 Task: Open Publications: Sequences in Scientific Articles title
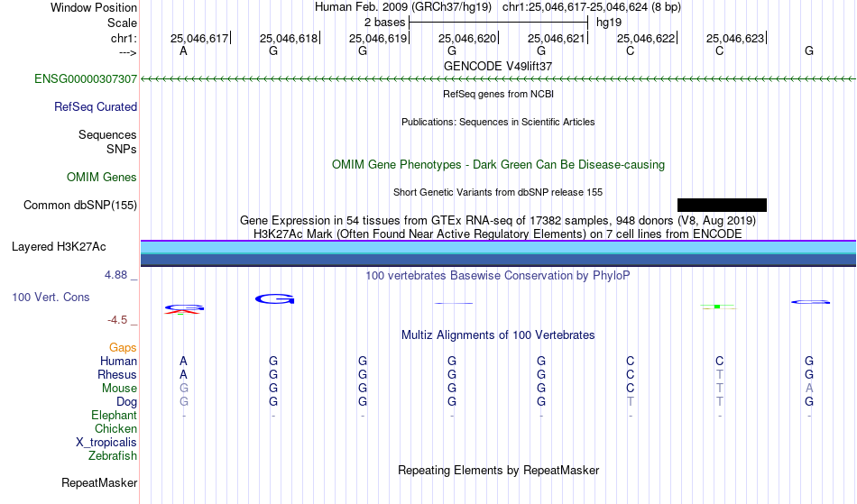[x=498, y=122]
